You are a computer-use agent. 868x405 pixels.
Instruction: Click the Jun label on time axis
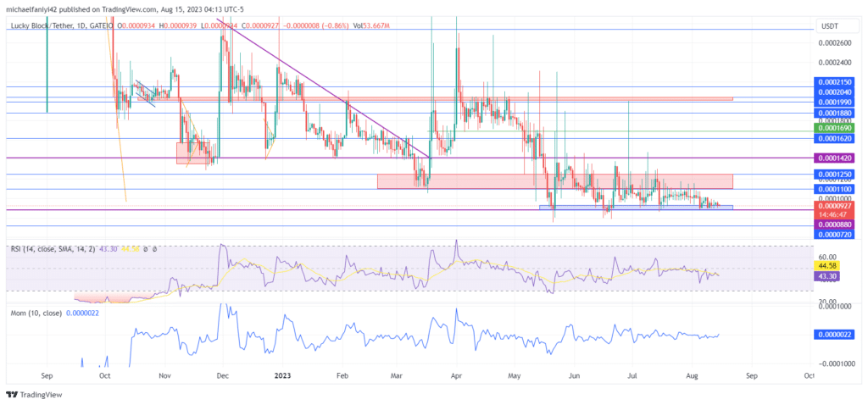point(575,375)
